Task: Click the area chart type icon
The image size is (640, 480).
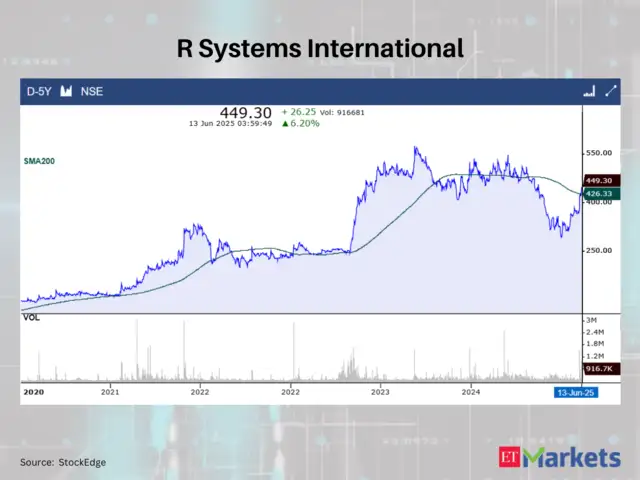Action: [66, 91]
